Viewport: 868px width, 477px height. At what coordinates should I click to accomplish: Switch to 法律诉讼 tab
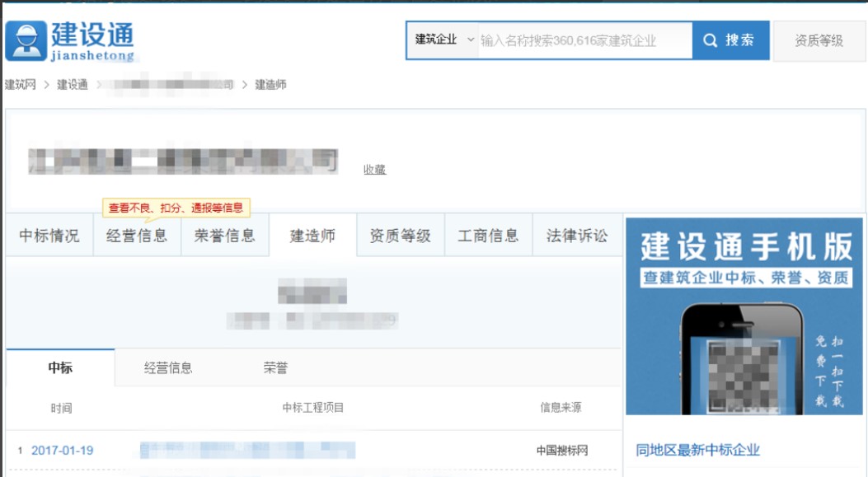click(x=577, y=236)
